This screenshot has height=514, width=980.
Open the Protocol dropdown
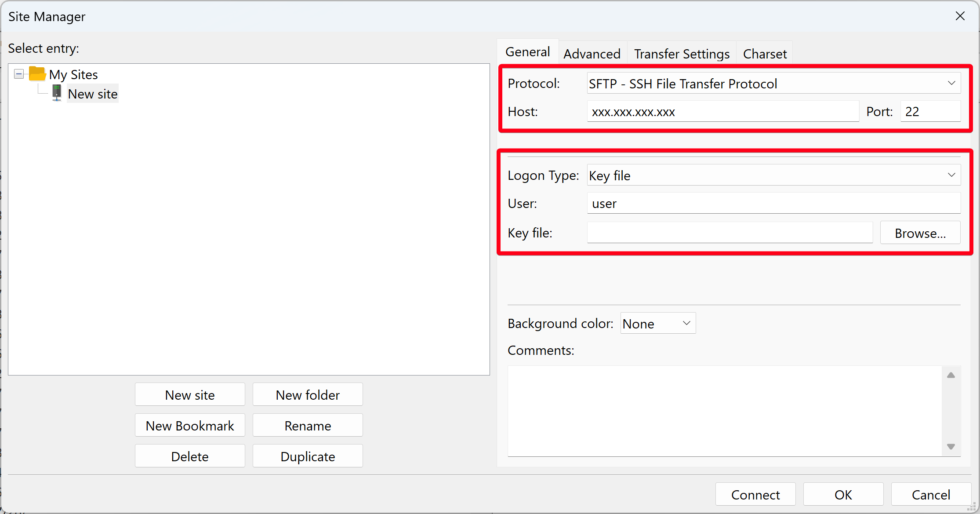pyautogui.click(x=773, y=84)
